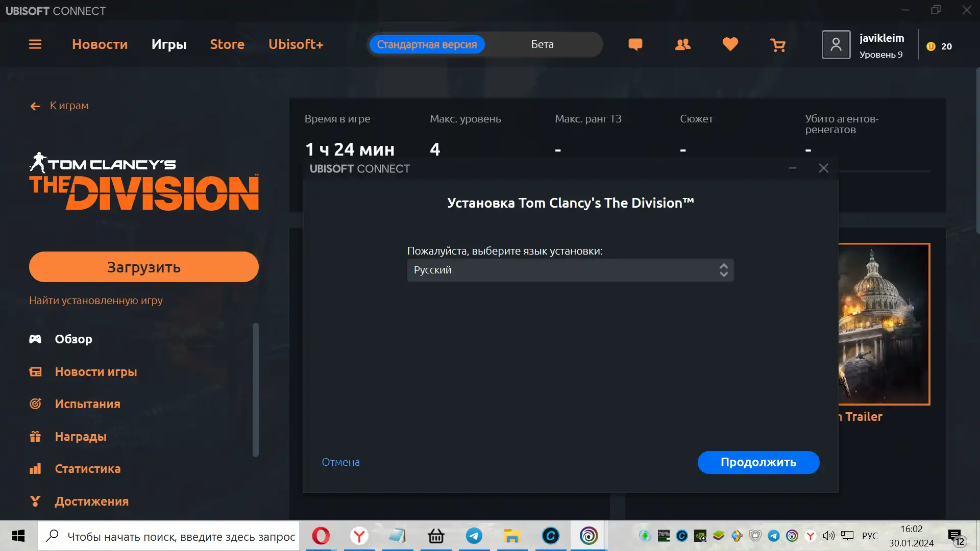Click Отмена in the install dialog

(x=340, y=462)
